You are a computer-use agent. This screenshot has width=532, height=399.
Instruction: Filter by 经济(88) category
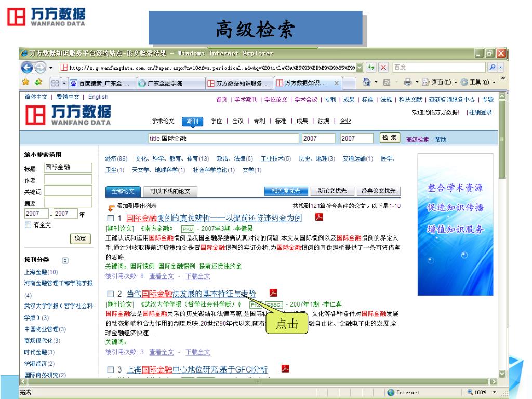(x=116, y=159)
